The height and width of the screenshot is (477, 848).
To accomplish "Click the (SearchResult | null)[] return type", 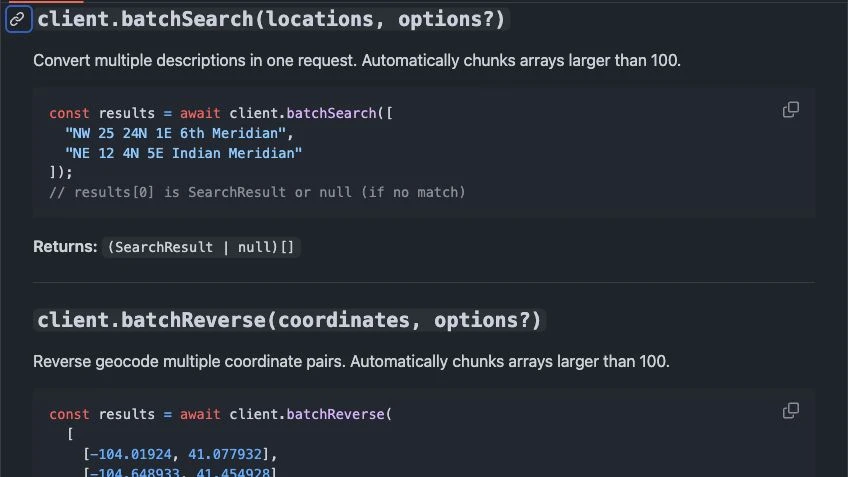I will (201, 247).
